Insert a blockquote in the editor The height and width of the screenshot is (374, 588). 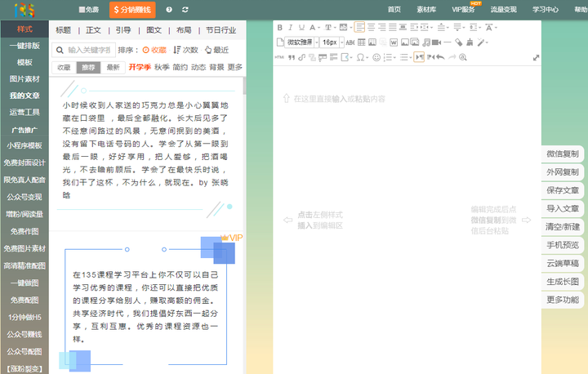[292, 57]
